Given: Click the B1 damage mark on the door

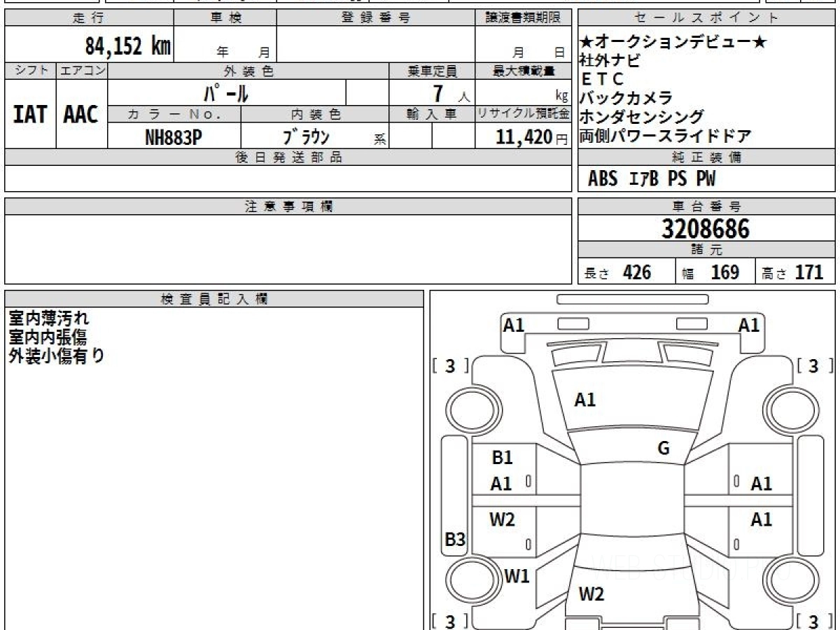Looking at the screenshot, I should (x=502, y=458).
